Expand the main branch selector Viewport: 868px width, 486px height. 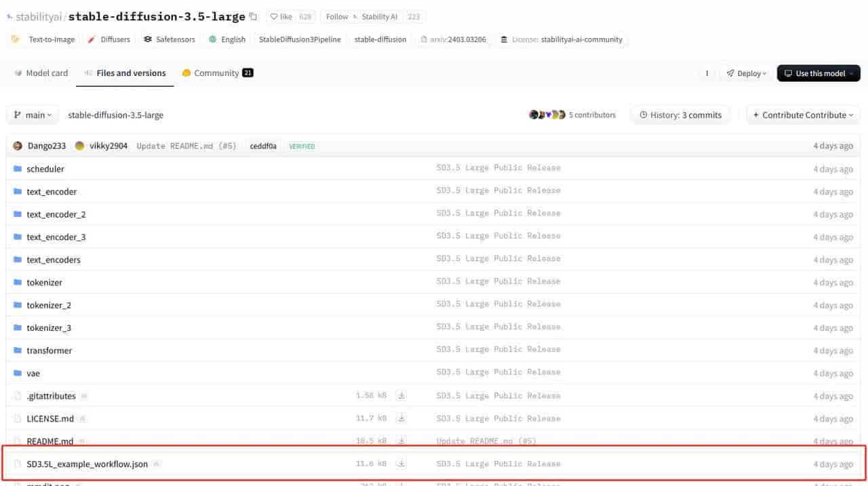(x=33, y=115)
